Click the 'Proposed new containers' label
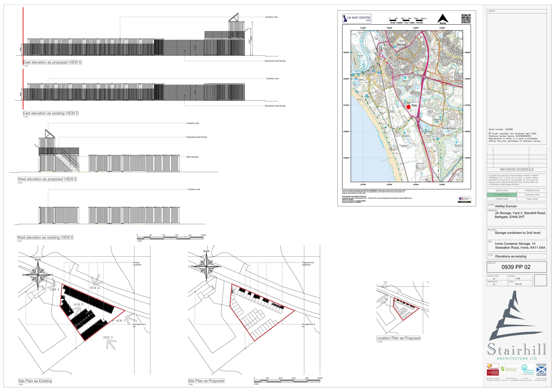 [308, 264]
